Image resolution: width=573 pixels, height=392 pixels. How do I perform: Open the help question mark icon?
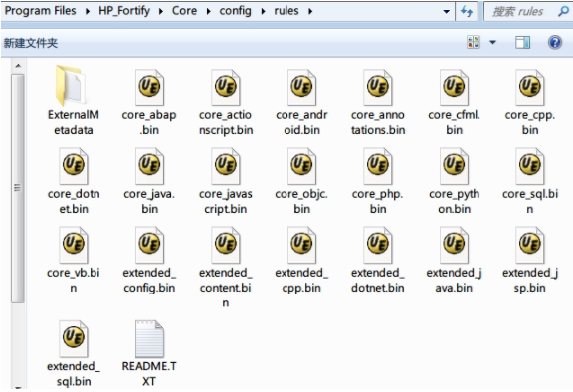(555, 43)
